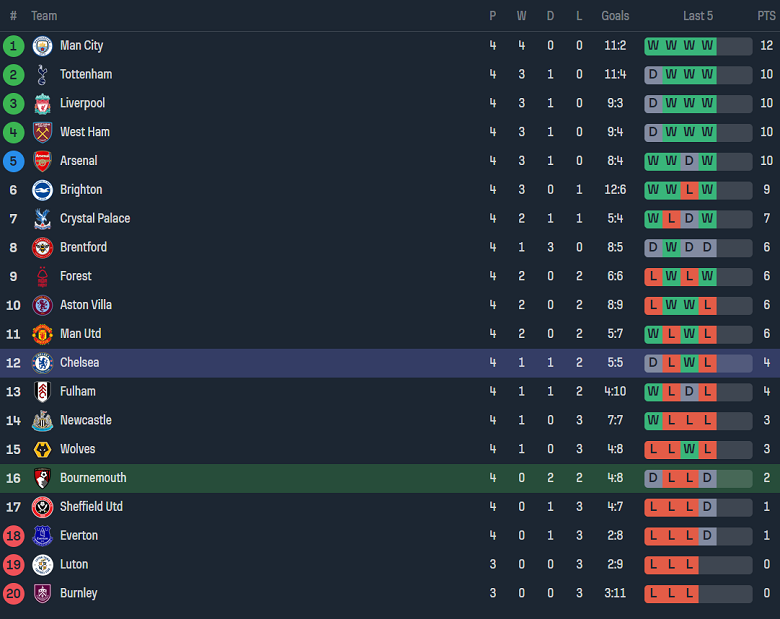This screenshot has width=780, height=619.
Task: Click the Wolves club crest
Action: [42, 450]
